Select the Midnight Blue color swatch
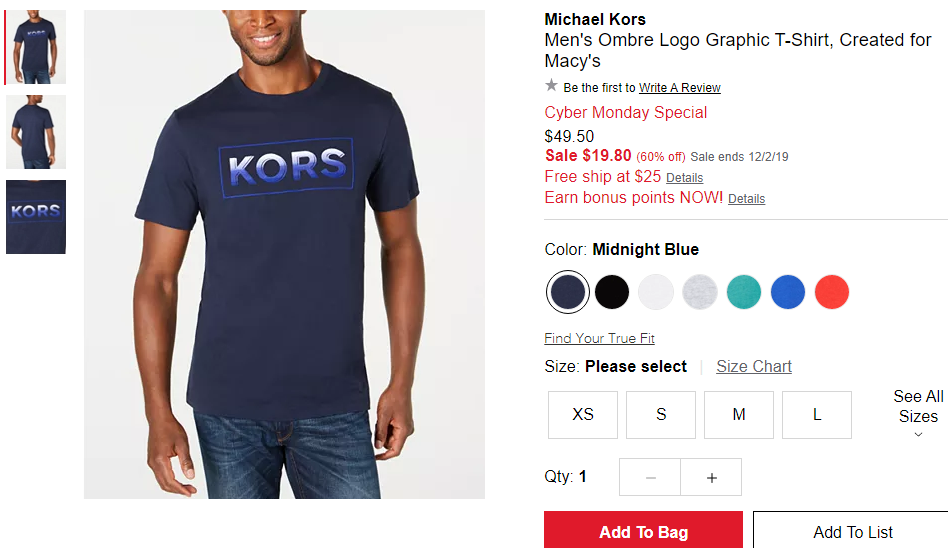 (x=567, y=292)
